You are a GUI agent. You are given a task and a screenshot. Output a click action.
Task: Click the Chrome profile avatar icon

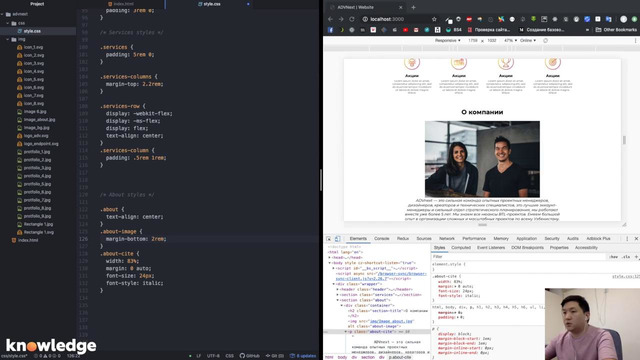623,19
